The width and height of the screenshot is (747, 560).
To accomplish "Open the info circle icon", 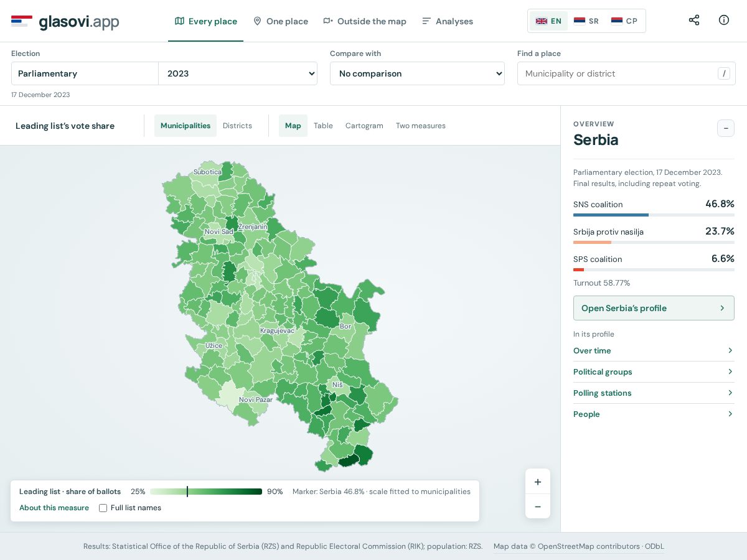I will click(724, 20).
